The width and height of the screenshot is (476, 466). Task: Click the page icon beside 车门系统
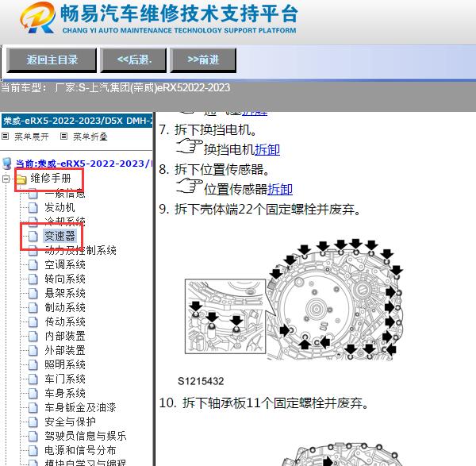33,379
